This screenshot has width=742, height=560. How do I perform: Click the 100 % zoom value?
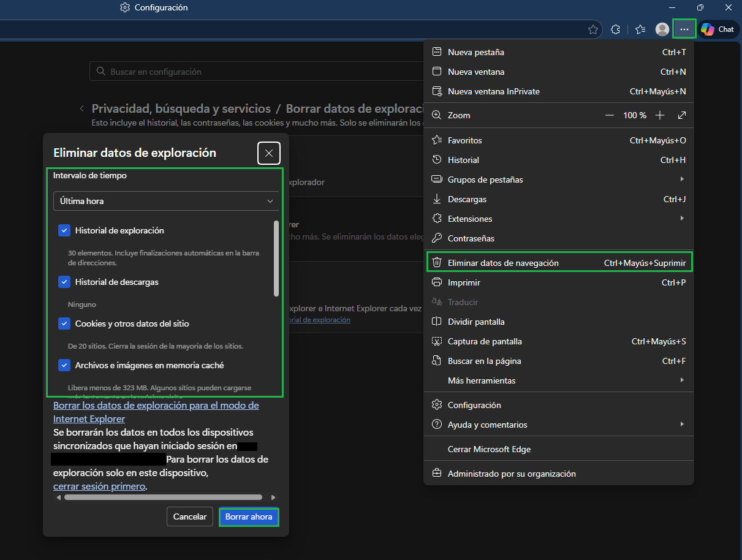click(x=635, y=115)
